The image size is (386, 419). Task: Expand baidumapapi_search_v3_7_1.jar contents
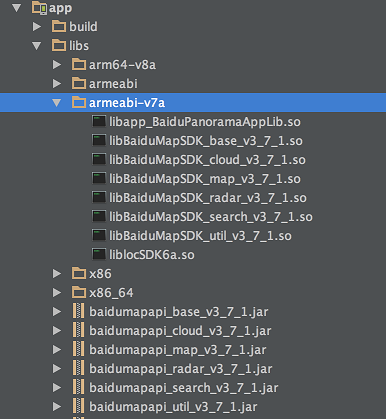pos(57,388)
